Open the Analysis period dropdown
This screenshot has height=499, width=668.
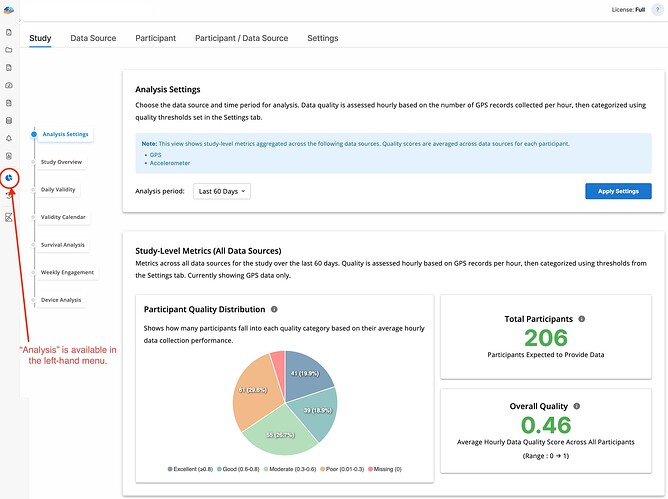(x=221, y=191)
